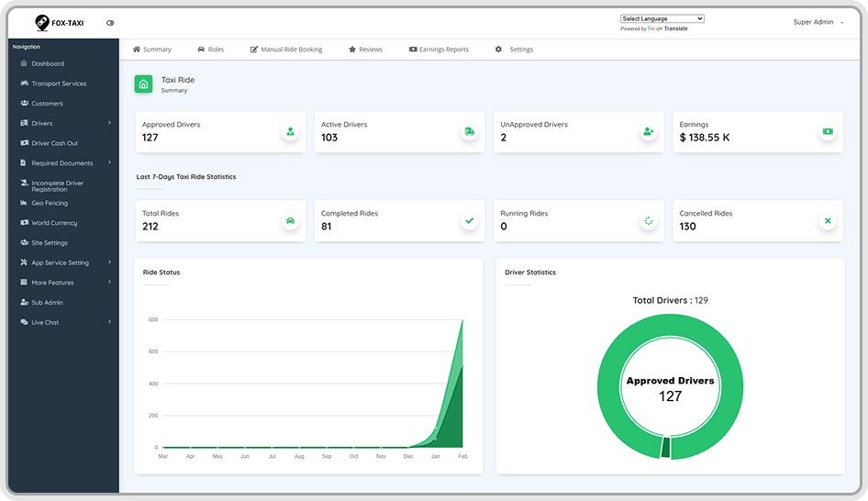Click the Active Drivers truck icon
Screen dimensions: 868x501
pyautogui.click(x=470, y=132)
